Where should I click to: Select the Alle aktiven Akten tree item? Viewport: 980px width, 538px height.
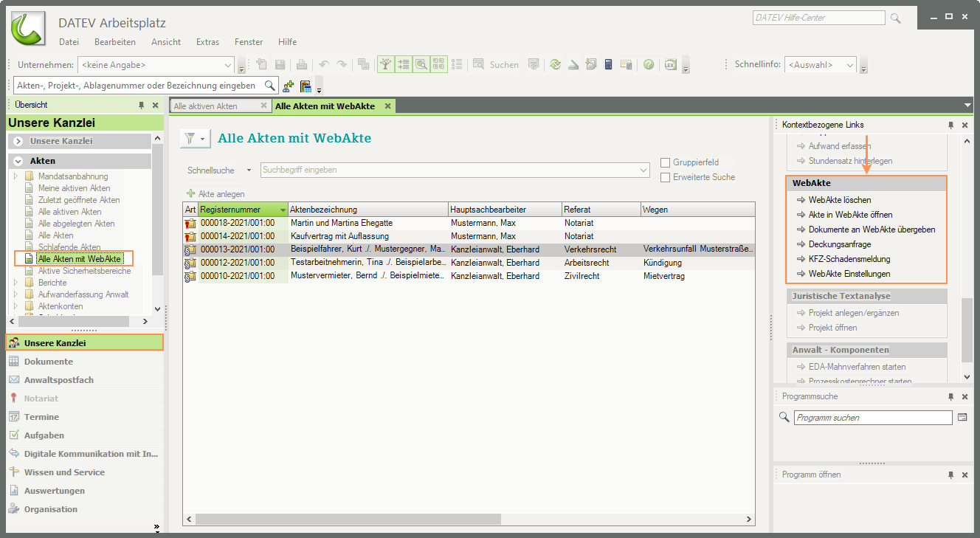point(70,212)
